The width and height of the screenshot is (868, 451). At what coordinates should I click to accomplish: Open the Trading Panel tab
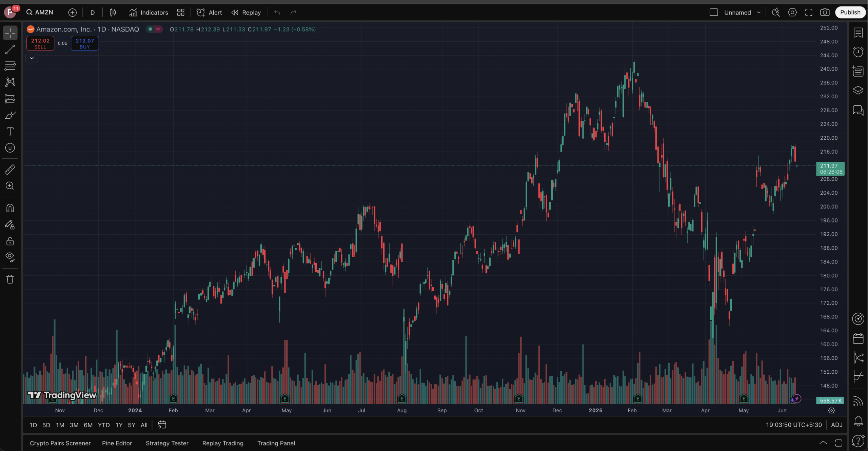(276, 443)
